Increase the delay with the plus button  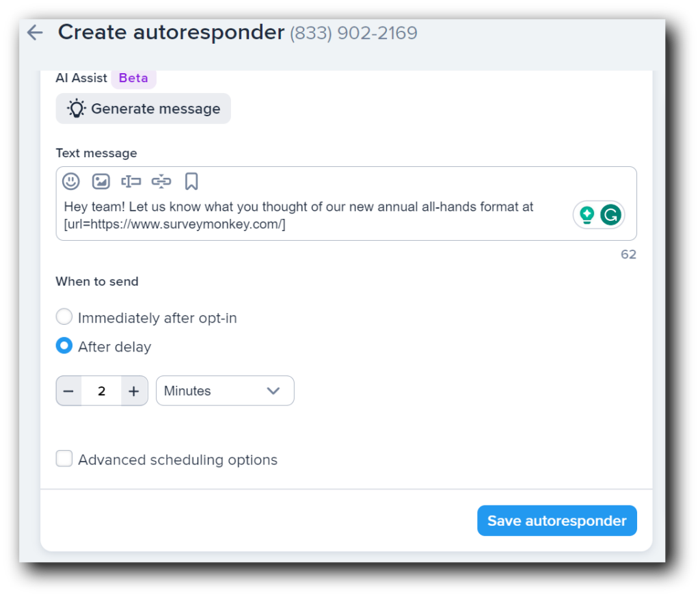point(133,390)
